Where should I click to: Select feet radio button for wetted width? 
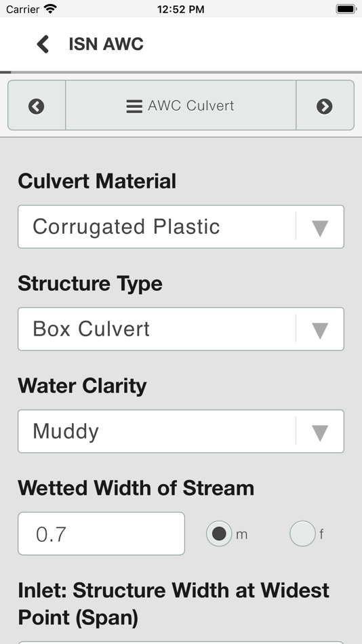coord(302,534)
